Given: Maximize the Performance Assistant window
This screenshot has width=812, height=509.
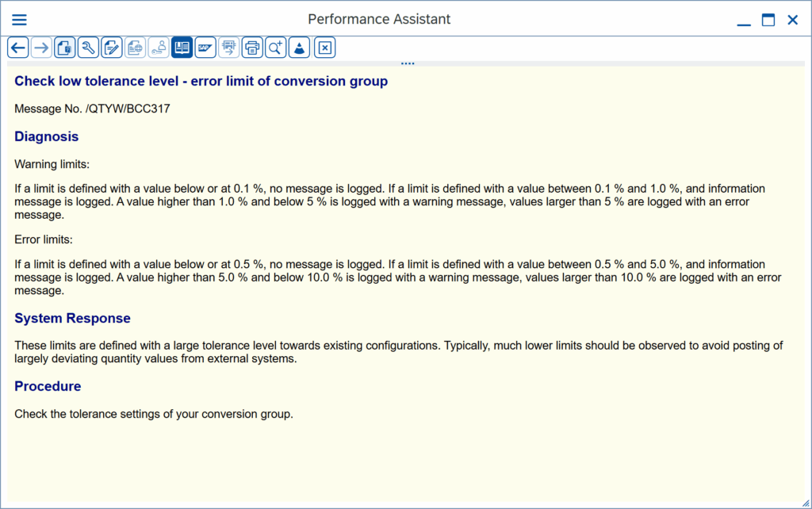Looking at the screenshot, I should coord(768,20).
